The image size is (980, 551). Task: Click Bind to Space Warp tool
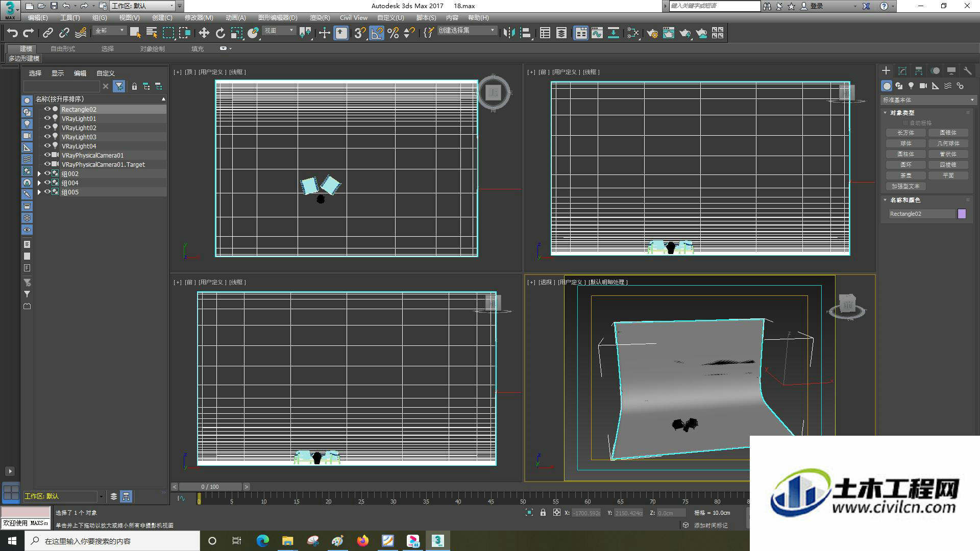81,33
